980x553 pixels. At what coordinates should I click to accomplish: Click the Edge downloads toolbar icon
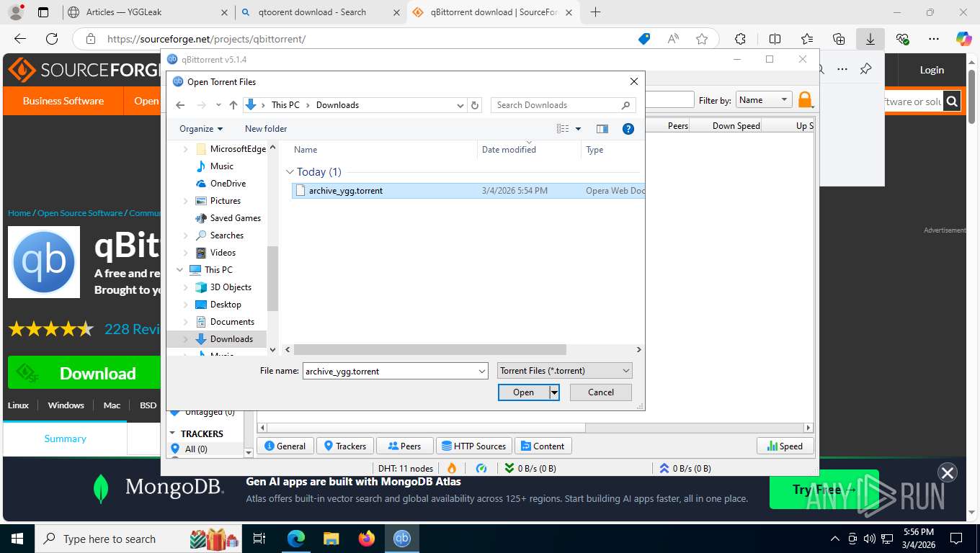click(870, 39)
